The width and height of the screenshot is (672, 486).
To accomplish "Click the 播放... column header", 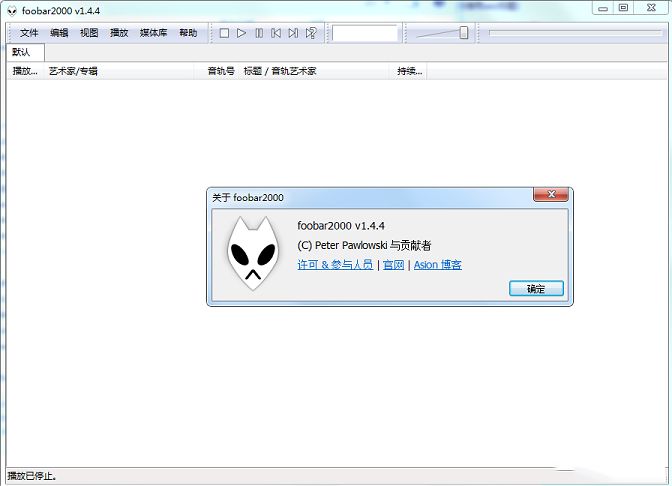I will (x=25, y=71).
